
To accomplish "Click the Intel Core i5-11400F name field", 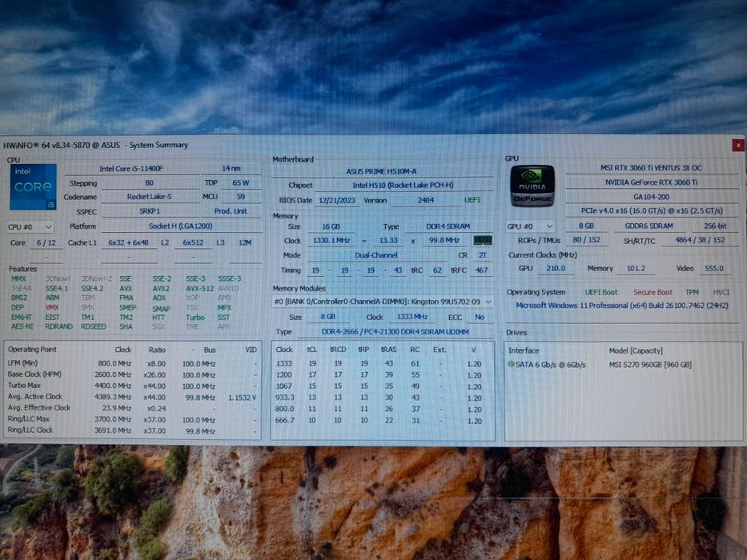I will point(131,169).
